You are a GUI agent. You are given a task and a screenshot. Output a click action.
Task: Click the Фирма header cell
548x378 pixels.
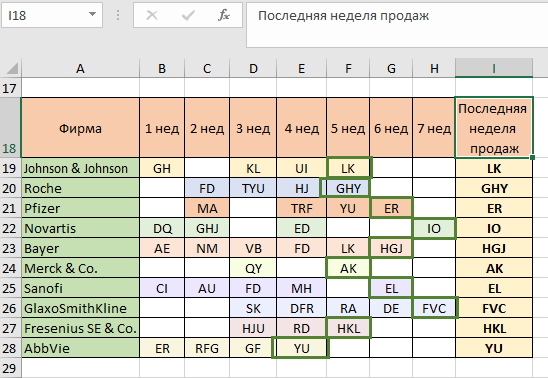click(80, 128)
